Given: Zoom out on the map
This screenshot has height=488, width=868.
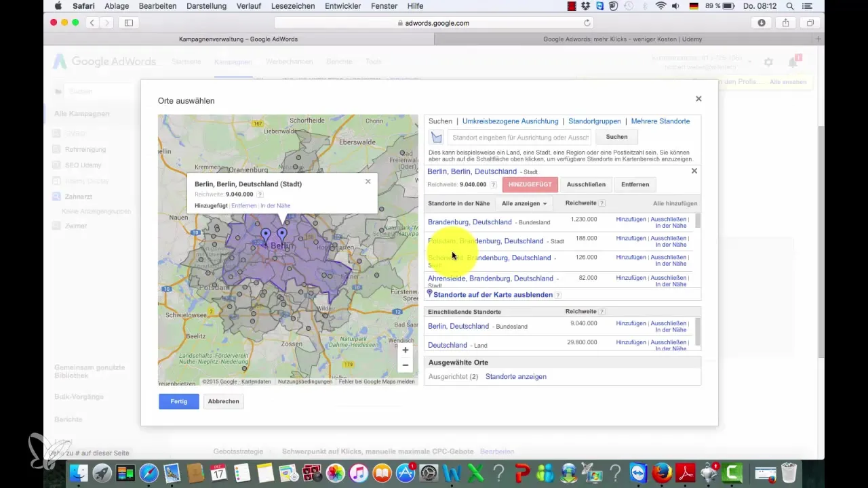Looking at the screenshot, I should point(405,365).
